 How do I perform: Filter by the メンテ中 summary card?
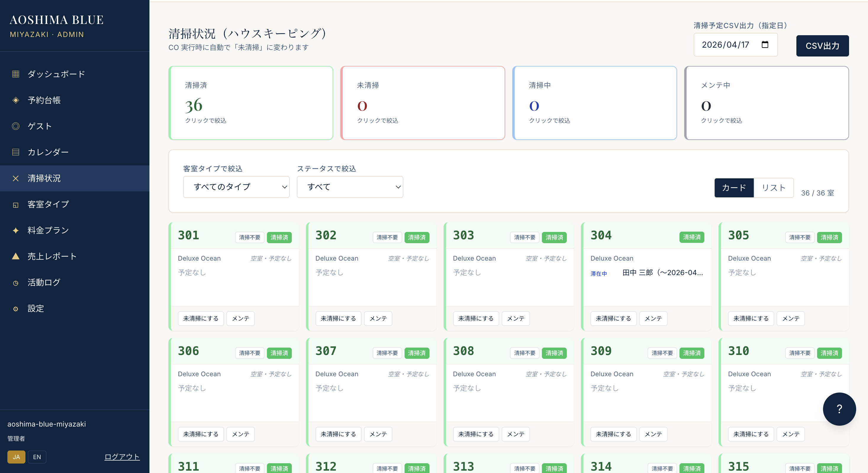[x=766, y=103]
